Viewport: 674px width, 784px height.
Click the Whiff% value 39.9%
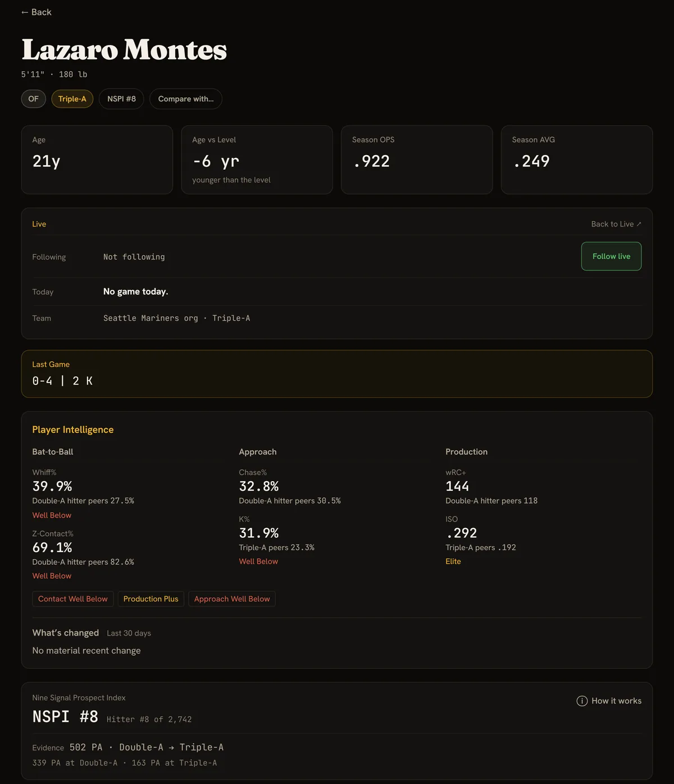(x=52, y=486)
